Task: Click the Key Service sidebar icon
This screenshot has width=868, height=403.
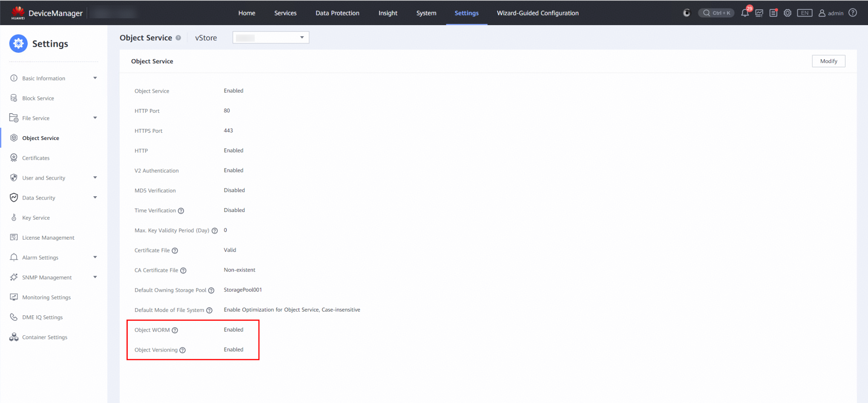Action: (14, 217)
